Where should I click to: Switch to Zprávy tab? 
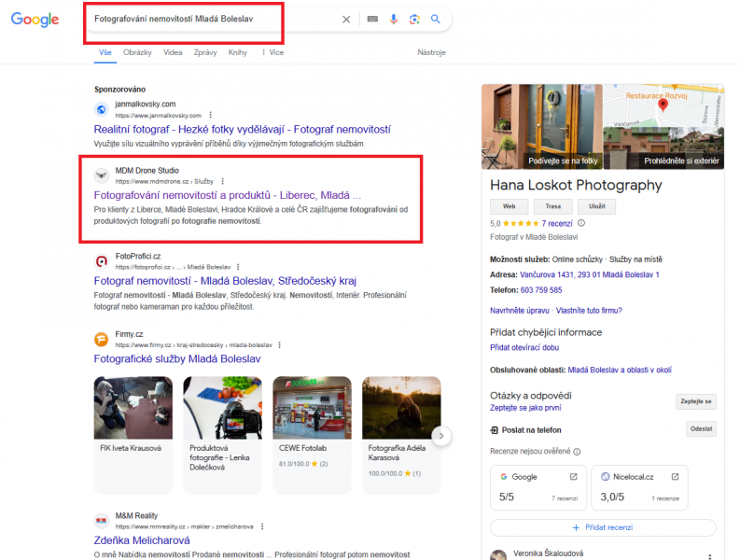pos(205,52)
